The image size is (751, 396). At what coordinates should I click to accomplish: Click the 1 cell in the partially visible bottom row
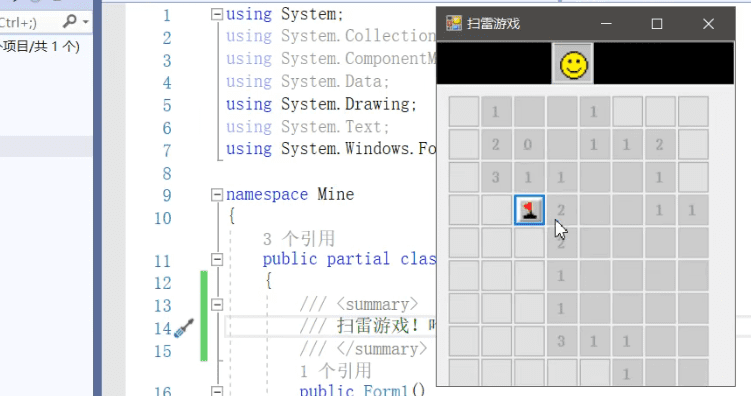click(627, 373)
